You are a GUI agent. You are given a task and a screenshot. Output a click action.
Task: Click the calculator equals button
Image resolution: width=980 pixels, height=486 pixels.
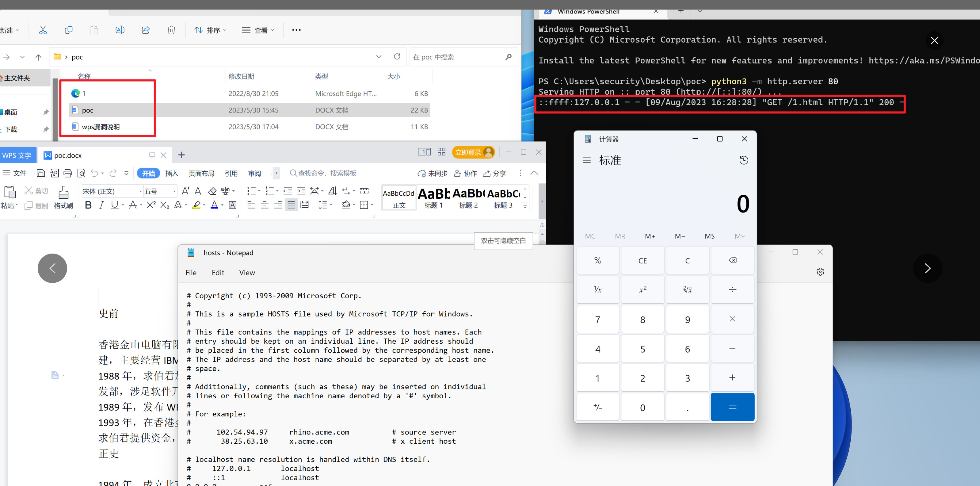click(x=732, y=407)
